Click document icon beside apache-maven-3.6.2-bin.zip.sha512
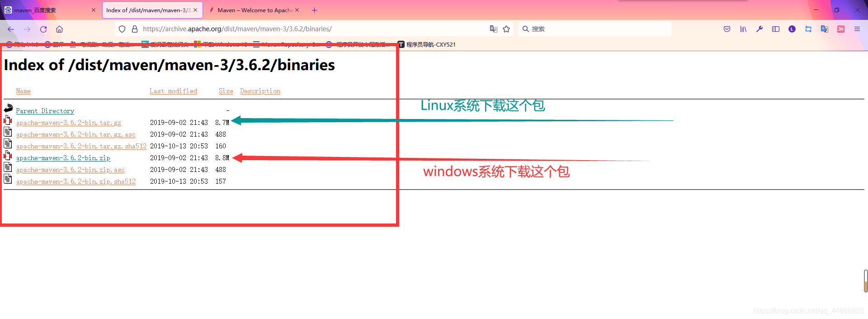Image resolution: width=868 pixels, height=319 pixels. pyautogui.click(x=8, y=179)
